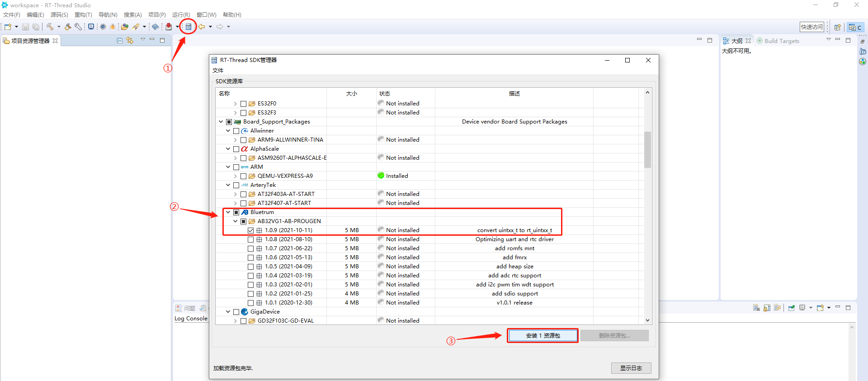
Task: Collapse the AB32VG1-AB-PROUGEN node
Action: click(x=236, y=221)
